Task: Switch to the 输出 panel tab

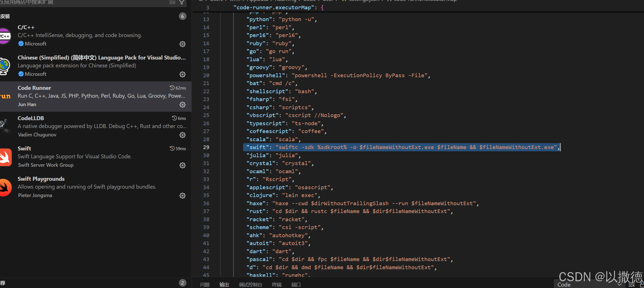Action: pyautogui.click(x=224, y=285)
